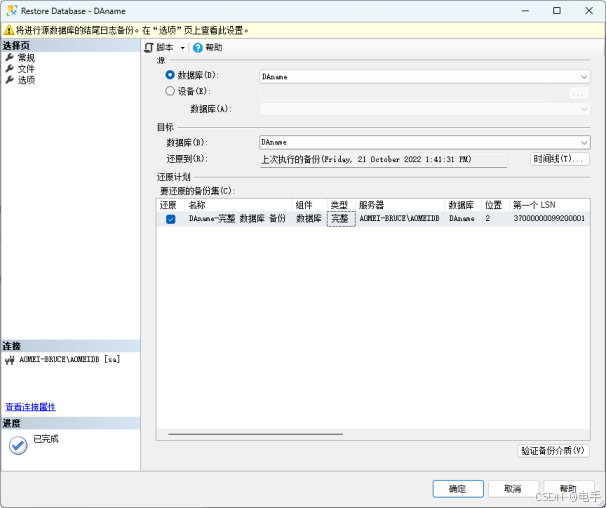
Task: Click the yellow warning icon in banner
Action: point(9,31)
